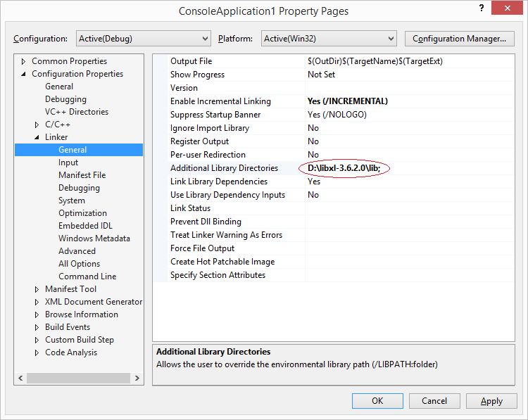Select Enable Incremental Linking property

(220, 101)
